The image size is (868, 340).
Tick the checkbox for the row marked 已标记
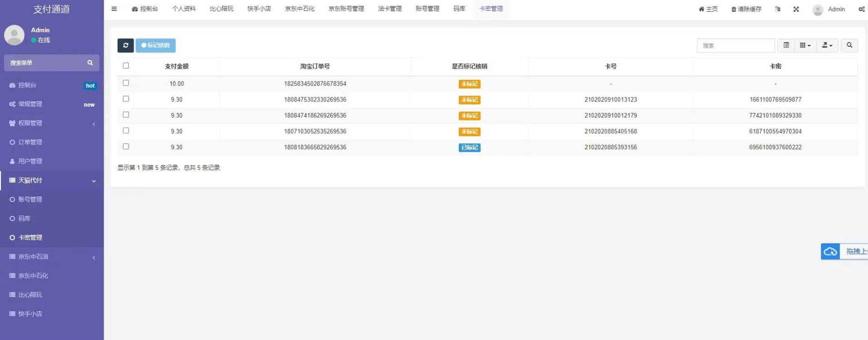click(x=126, y=147)
